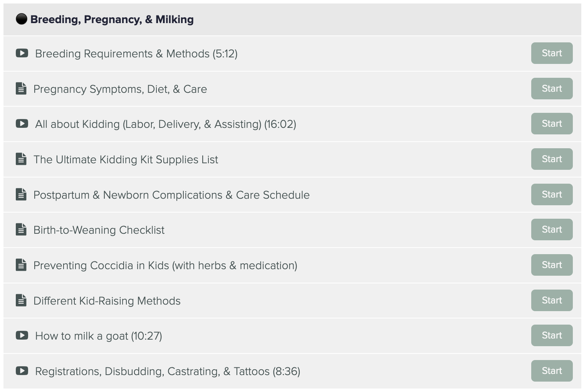Start the Pregnancy Symptoms, Diet, & Care lesson
Screen dimensions: 584x392
(x=552, y=89)
